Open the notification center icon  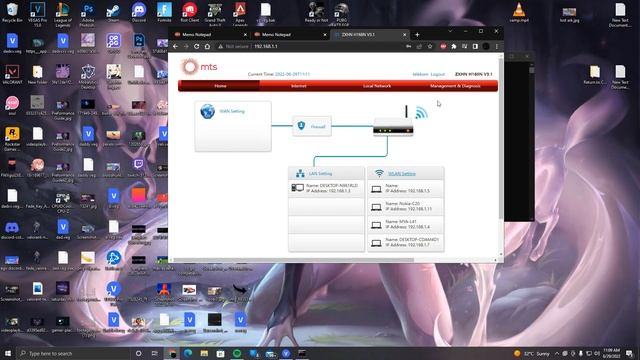tap(629, 353)
